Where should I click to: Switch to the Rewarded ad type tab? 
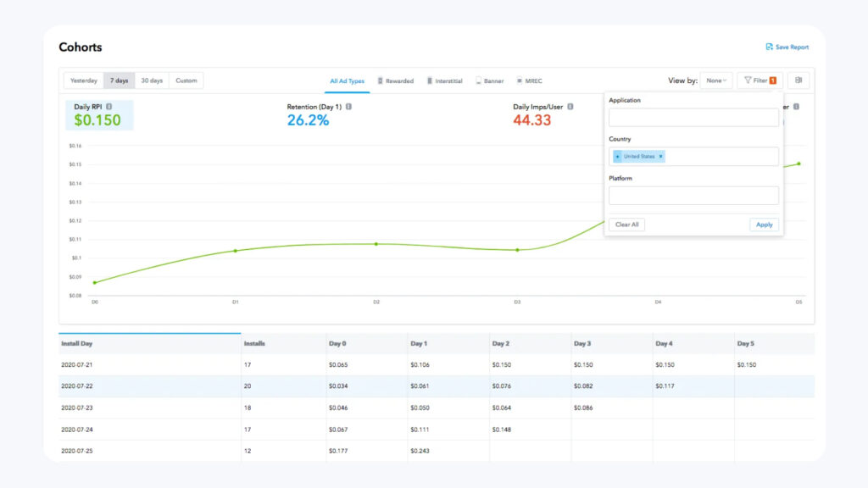coord(396,80)
